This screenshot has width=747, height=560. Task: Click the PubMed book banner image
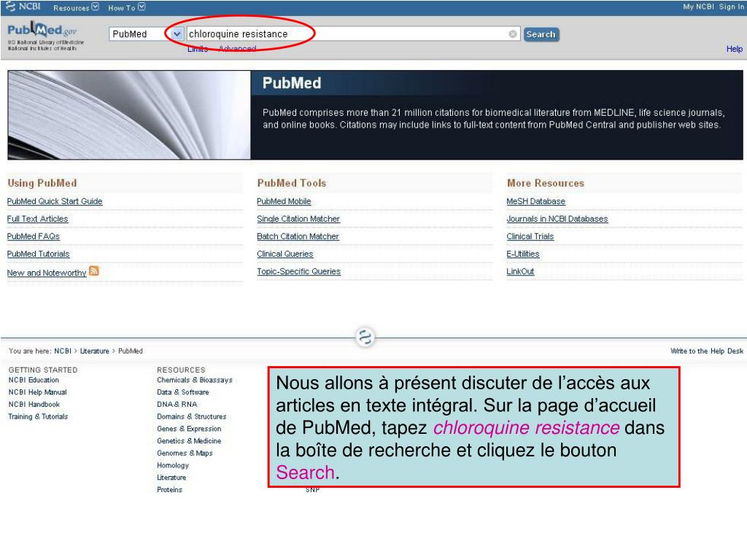tap(129, 114)
